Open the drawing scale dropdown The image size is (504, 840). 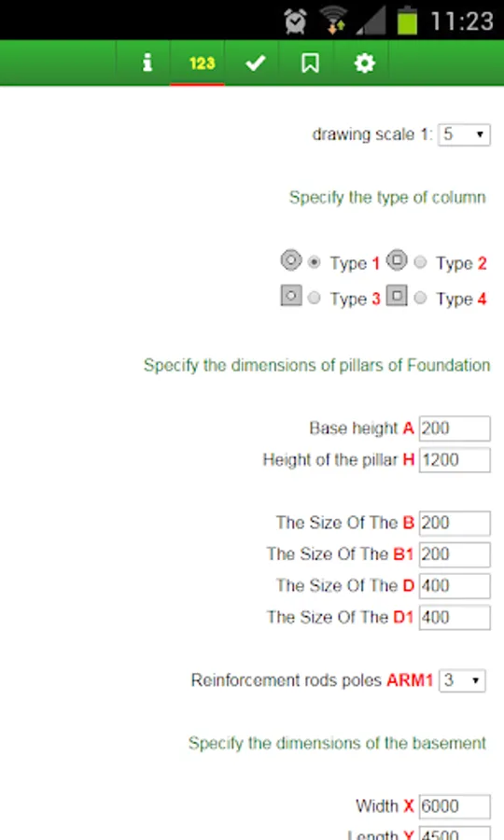coord(464,134)
